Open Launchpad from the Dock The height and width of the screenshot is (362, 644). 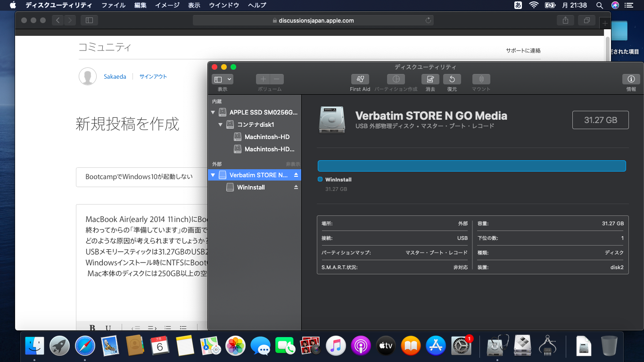60,346
